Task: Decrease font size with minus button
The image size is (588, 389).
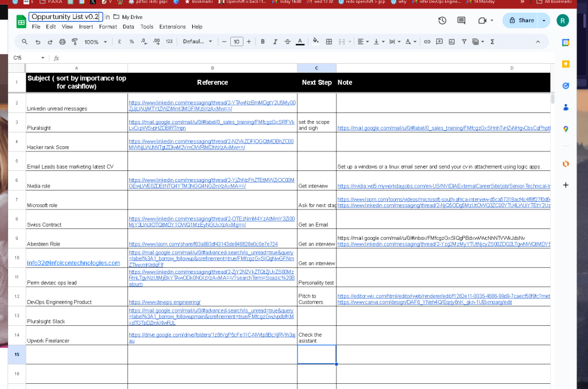Action: tap(224, 42)
